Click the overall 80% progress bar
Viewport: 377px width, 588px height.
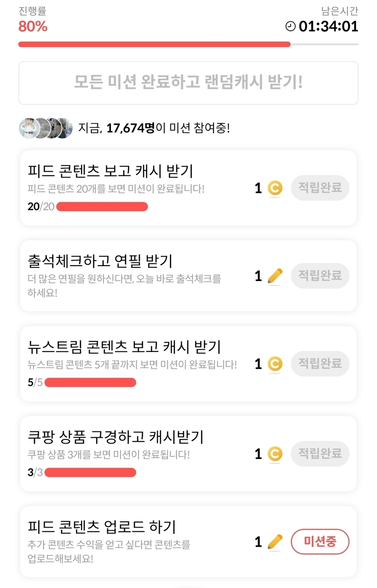click(188, 44)
